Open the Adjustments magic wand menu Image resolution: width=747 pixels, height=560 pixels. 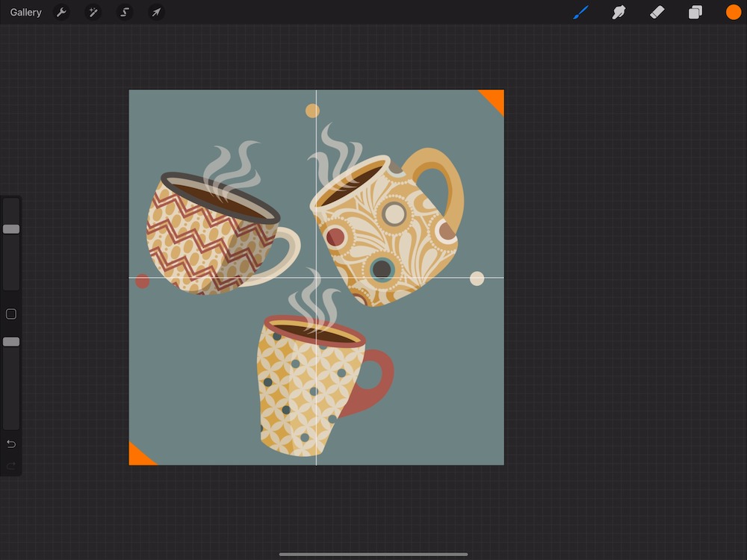93,13
